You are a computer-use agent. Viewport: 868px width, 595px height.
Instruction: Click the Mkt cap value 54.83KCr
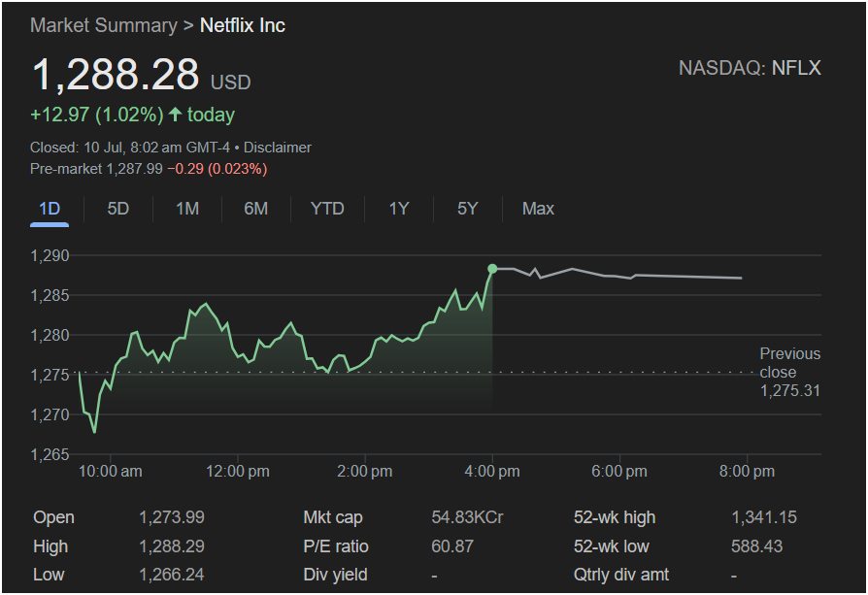coord(467,517)
